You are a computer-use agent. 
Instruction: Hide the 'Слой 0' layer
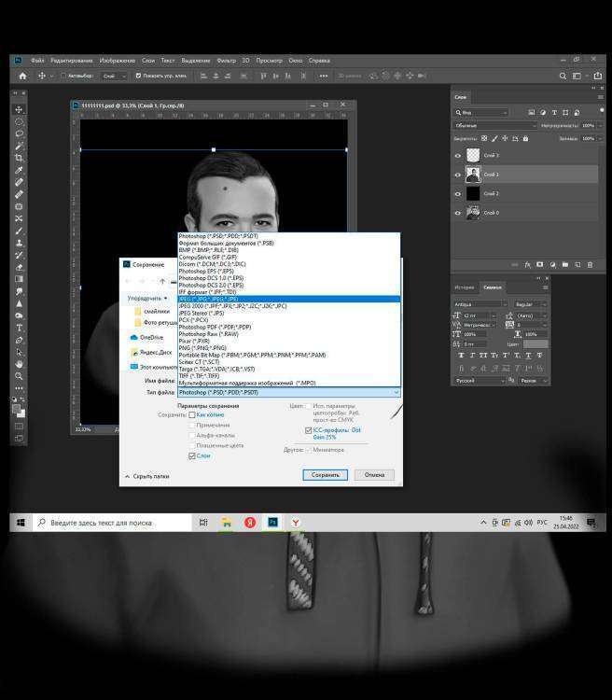[457, 213]
